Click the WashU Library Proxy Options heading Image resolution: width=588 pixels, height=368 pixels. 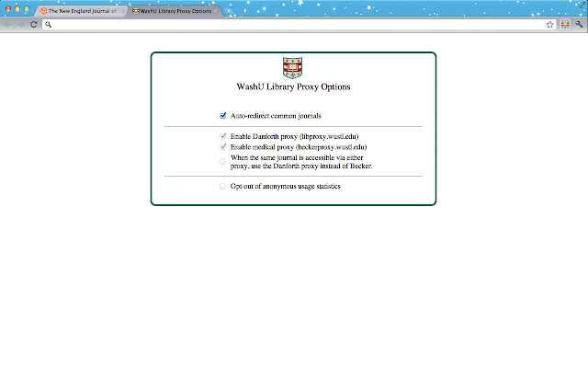[x=293, y=86]
